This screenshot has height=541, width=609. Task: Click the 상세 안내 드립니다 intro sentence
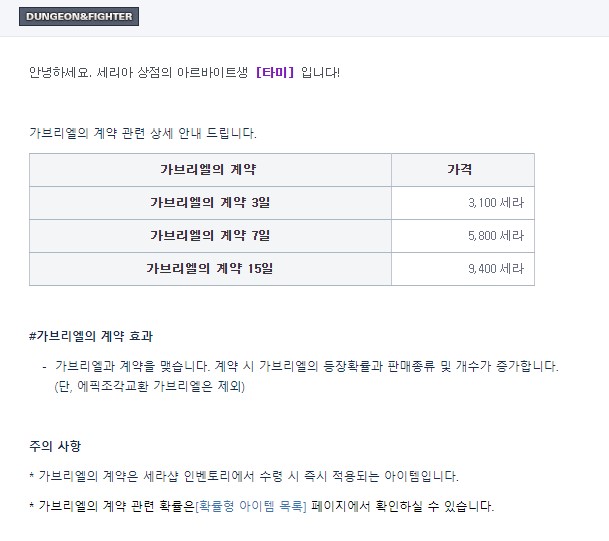pos(143,133)
